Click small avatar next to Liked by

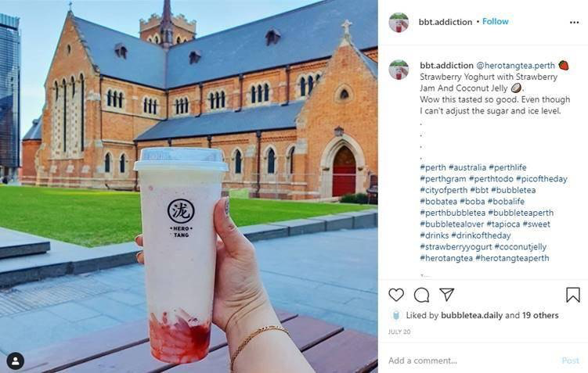pos(396,315)
